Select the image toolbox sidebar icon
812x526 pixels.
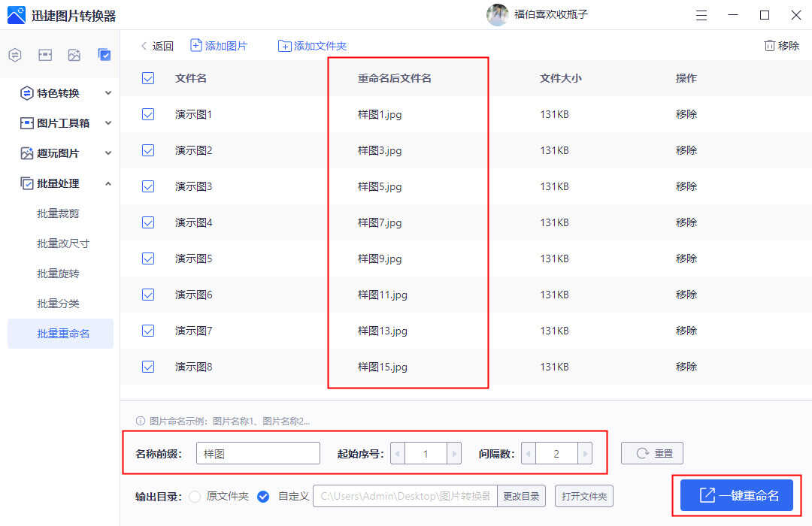pyautogui.click(x=45, y=55)
